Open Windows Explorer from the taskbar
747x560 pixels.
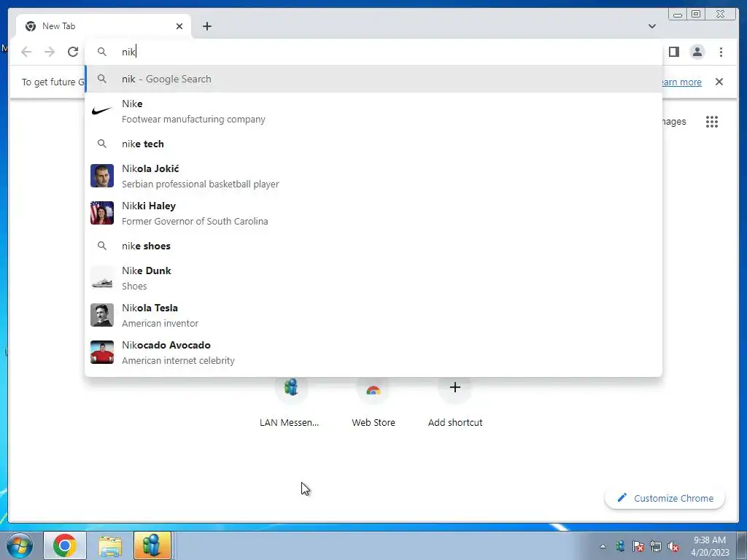point(110,545)
